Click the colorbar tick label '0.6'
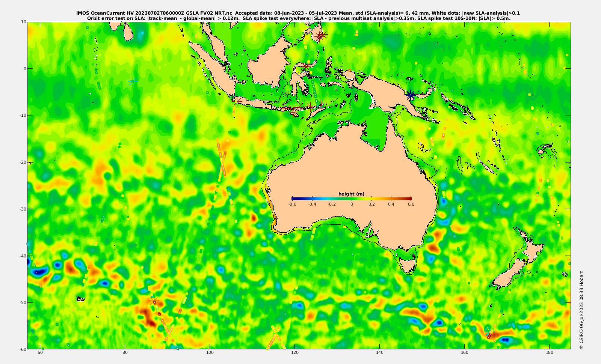The width and height of the screenshot is (601, 364). tap(411, 205)
